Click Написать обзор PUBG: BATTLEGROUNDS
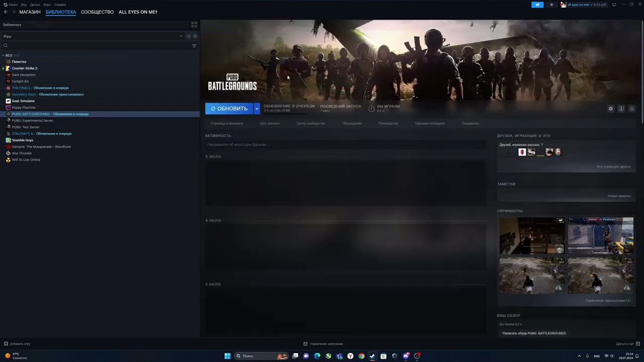644x362 pixels. [x=534, y=333]
